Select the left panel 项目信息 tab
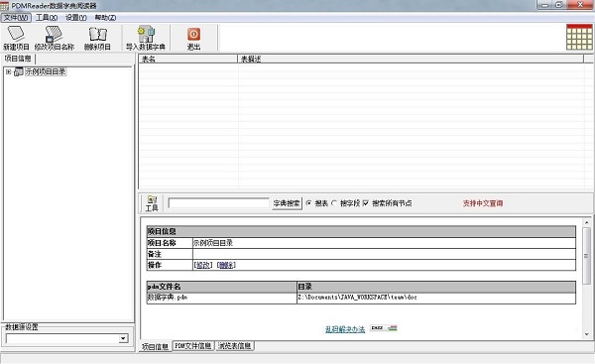Viewport: 595px width, 364px height. [x=18, y=59]
